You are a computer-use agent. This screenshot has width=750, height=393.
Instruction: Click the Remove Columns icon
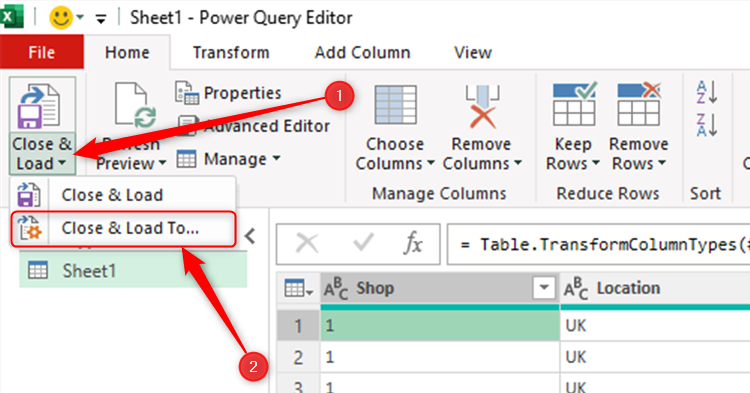pos(482,106)
